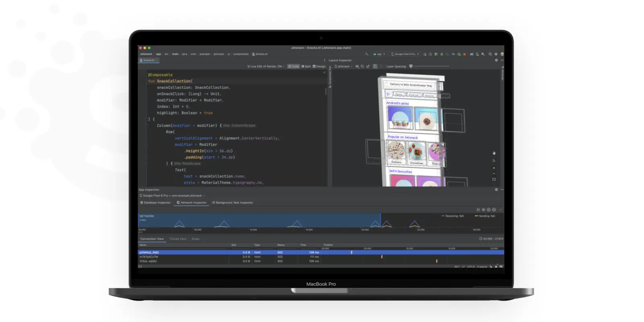This screenshot has width=644, height=322.
Task: Click zoom out icon in Network Inspector
Action: pos(478,210)
